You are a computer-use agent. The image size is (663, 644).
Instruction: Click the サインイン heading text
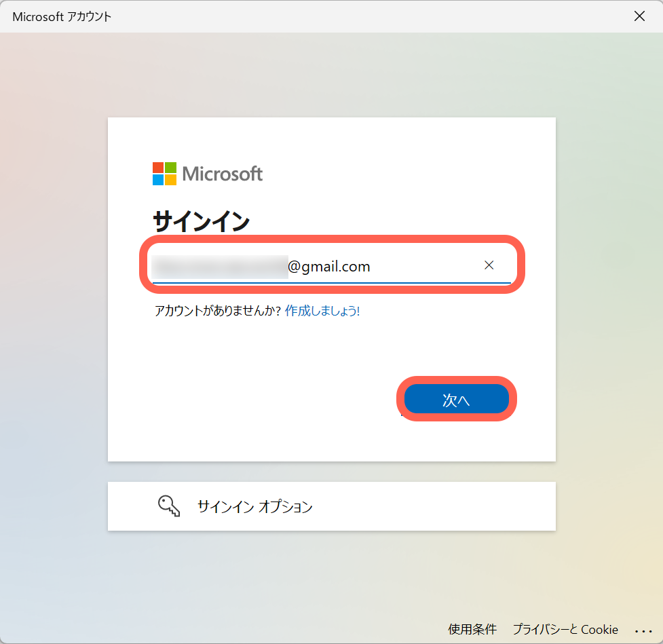(202, 221)
